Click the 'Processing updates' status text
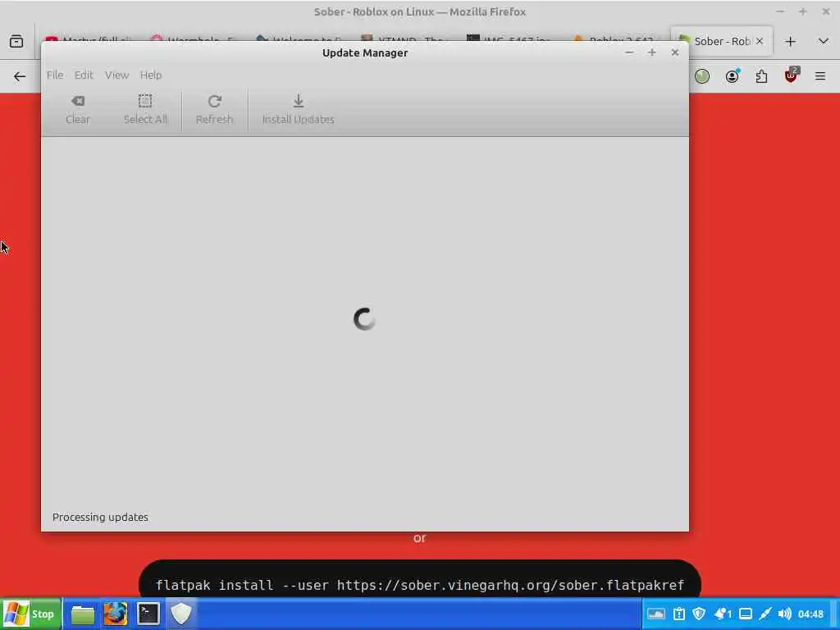The width and height of the screenshot is (840, 630). click(x=100, y=517)
